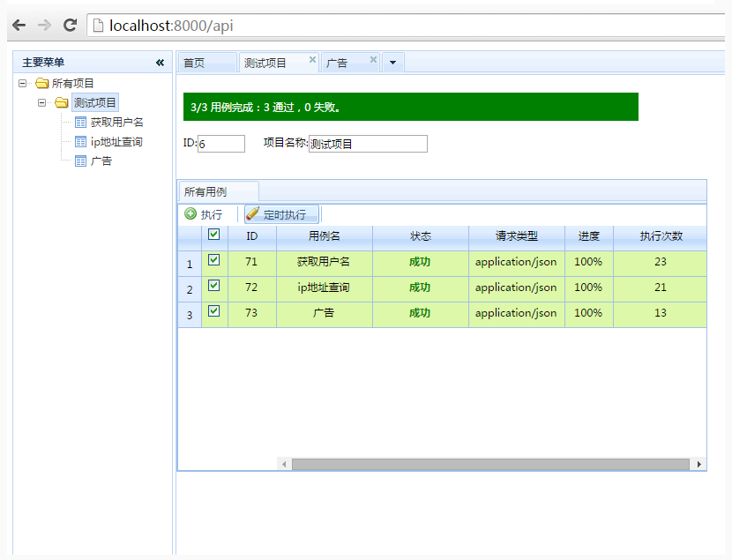Toggle the select-all checkbox in header
The height and width of the screenshot is (560, 732).
pyautogui.click(x=213, y=235)
